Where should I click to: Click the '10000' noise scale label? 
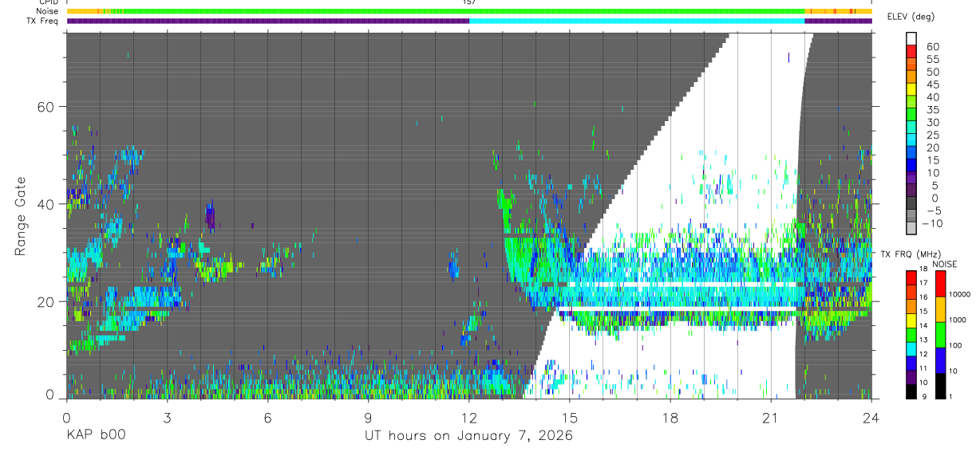click(x=959, y=294)
